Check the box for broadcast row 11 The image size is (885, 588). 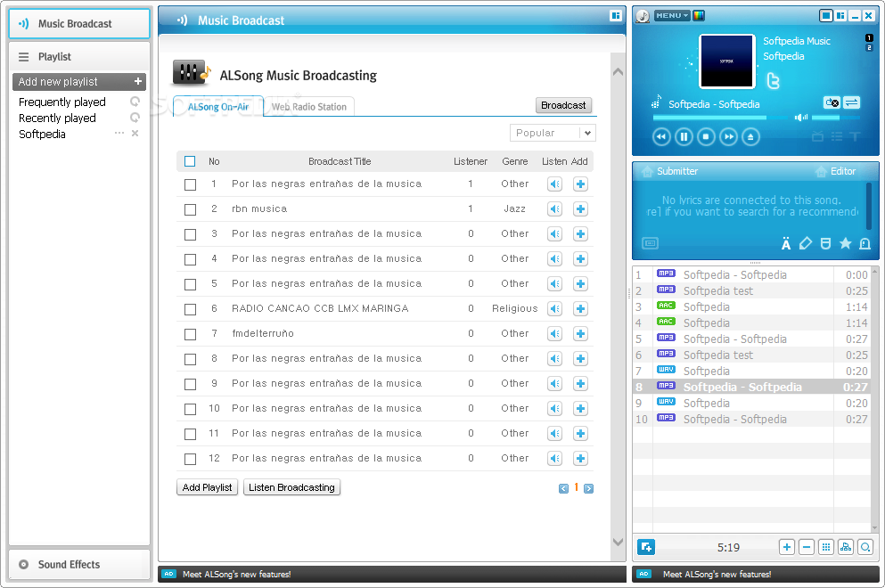click(x=190, y=434)
